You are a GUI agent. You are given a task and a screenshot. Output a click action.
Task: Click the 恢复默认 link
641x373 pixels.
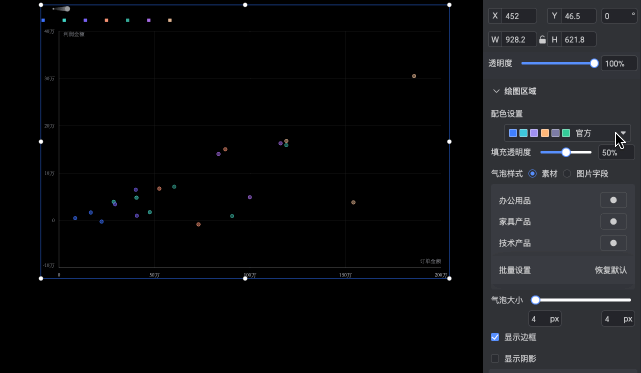click(611, 270)
